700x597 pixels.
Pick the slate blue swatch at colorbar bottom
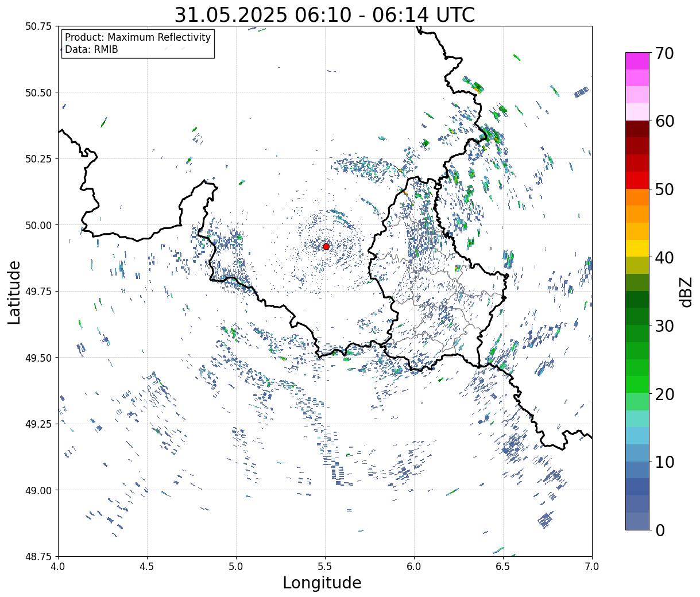[637, 521]
